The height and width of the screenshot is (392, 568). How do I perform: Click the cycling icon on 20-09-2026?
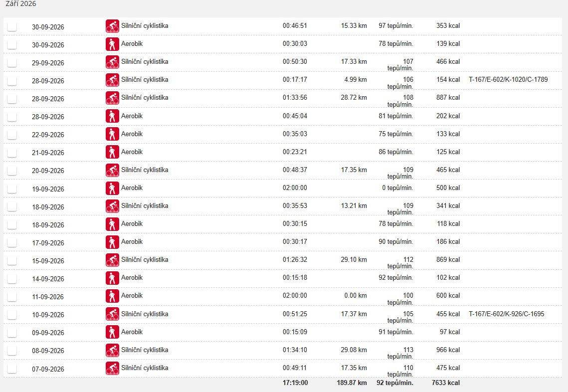point(112,170)
